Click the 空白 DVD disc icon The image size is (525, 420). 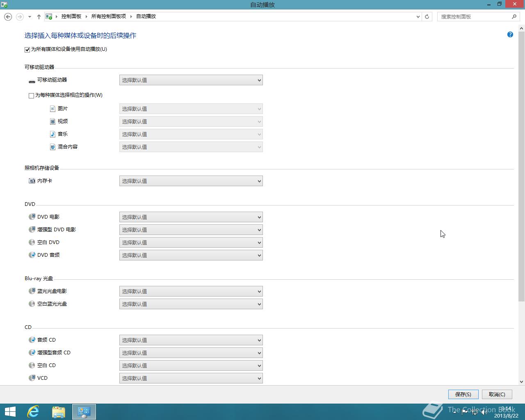tap(32, 242)
